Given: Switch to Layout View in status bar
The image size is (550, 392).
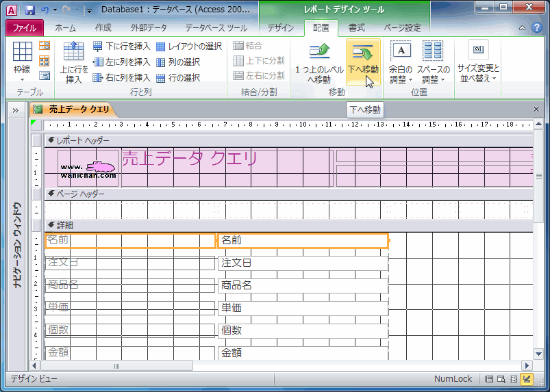Looking at the screenshot, I should point(514,379).
